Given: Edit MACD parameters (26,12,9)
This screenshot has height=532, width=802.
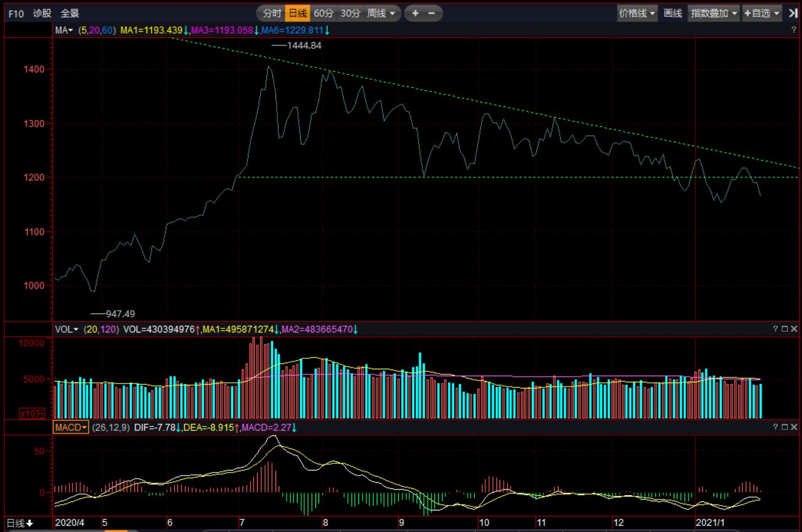Looking at the screenshot, I should click(x=111, y=426).
